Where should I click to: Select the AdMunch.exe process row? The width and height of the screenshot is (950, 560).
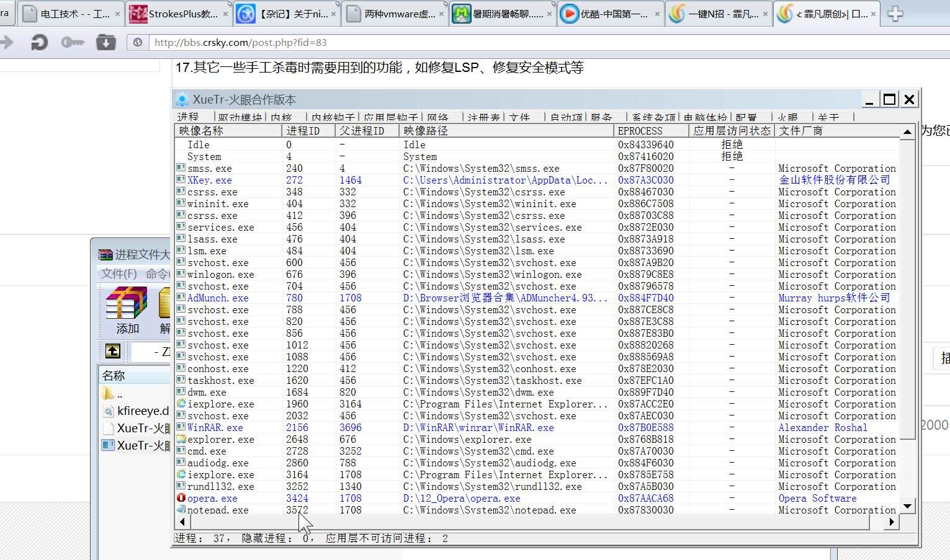[x=537, y=298]
